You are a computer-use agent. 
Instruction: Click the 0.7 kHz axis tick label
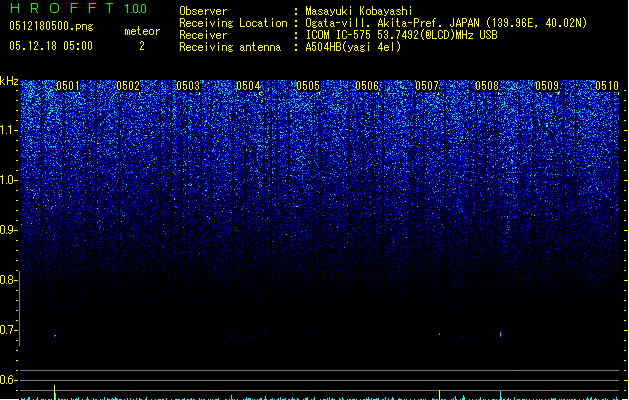pos(8,330)
